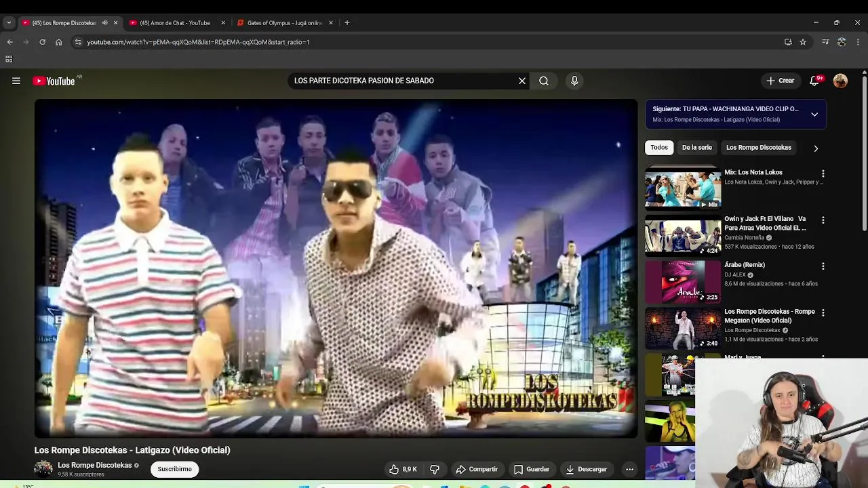Open options for Owin y Jack video
The image size is (868, 488).
823,220
